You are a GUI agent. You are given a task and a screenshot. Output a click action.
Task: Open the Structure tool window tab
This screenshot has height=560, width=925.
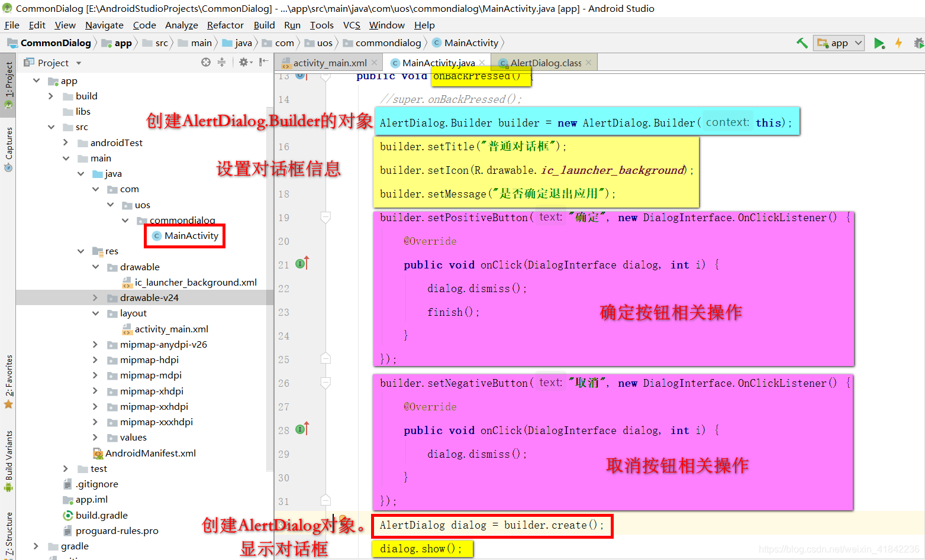coord(8,534)
